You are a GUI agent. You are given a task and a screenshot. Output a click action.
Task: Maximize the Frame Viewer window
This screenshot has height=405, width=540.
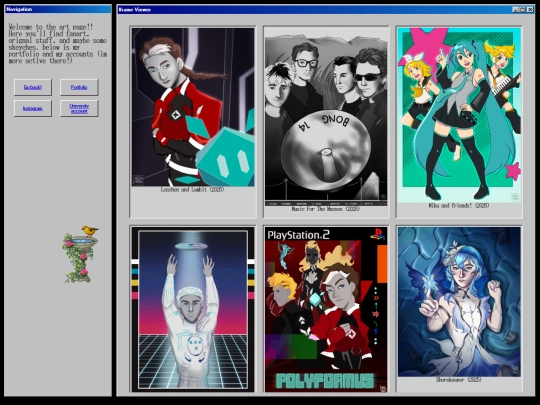tap(522, 10)
